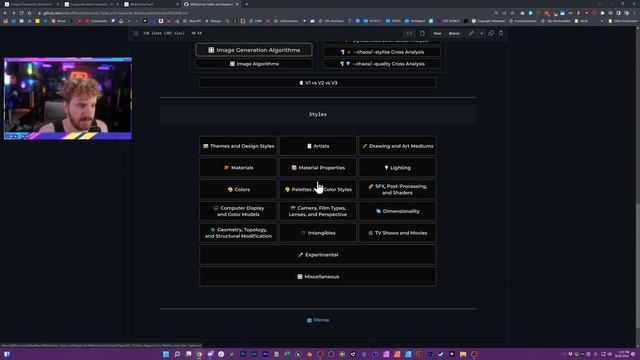Image resolution: width=640 pixels, height=360 pixels.
Task: Open the Windows Start menu
Action: pos(166,354)
